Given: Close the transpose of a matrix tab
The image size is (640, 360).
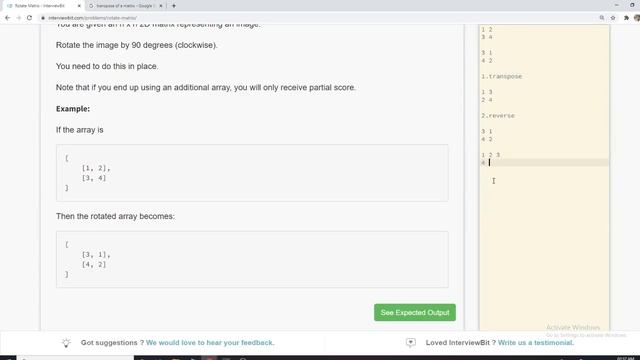Looking at the screenshot, I should click(161, 6).
